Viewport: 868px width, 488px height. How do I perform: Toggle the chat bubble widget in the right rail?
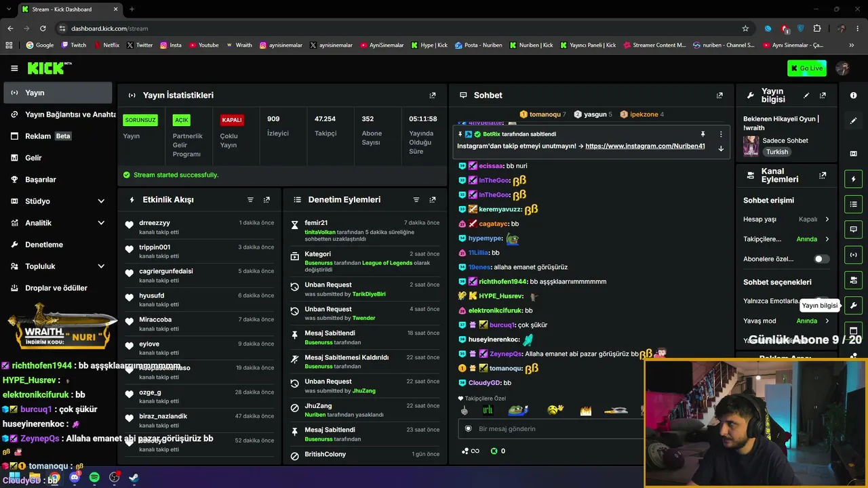click(854, 229)
